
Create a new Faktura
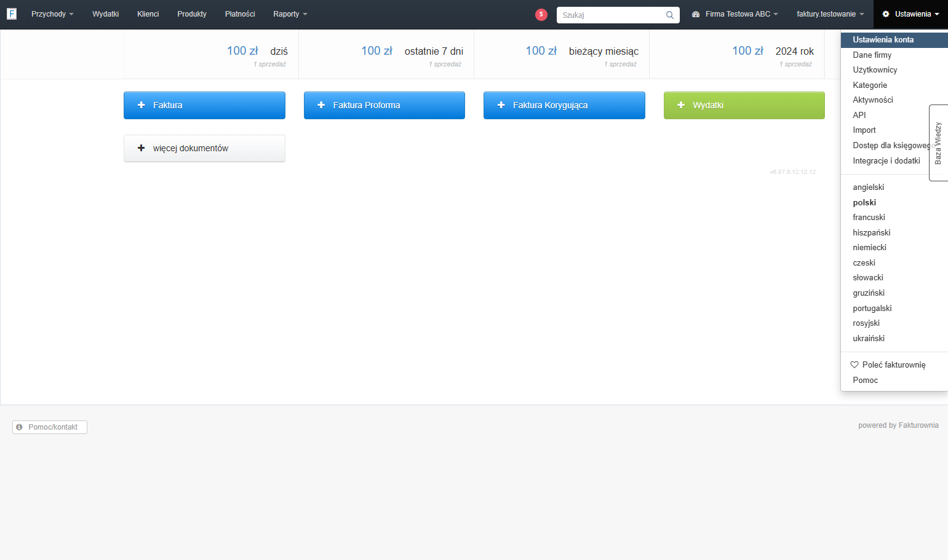(x=204, y=105)
